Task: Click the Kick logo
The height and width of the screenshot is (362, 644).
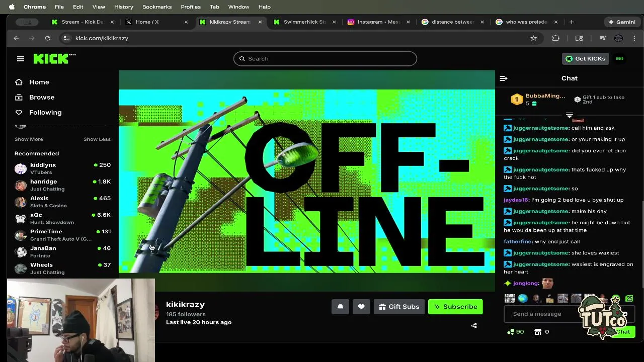Action: click(x=54, y=58)
